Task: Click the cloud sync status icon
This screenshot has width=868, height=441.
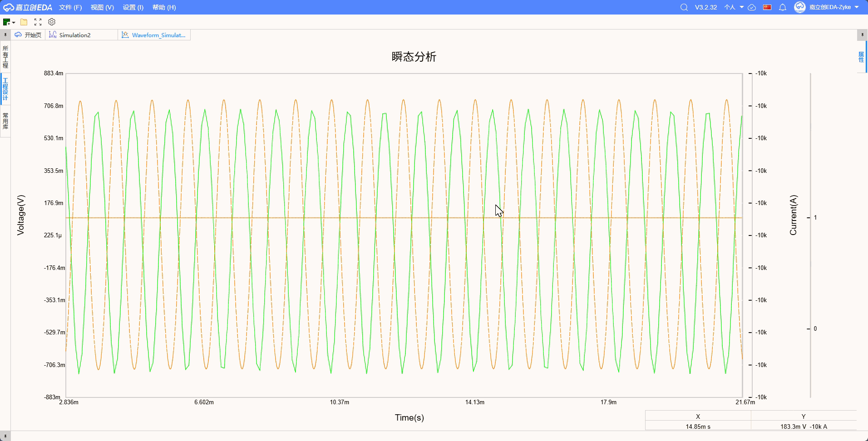Action: click(x=752, y=7)
